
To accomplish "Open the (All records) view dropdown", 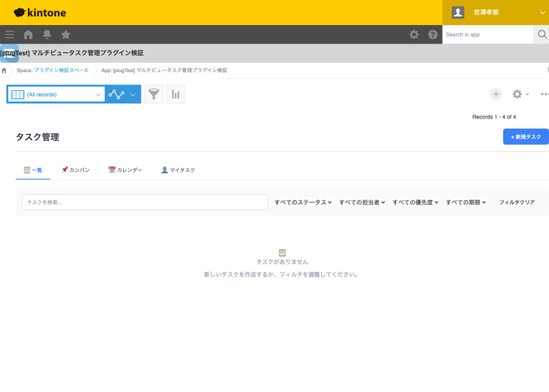I will click(x=56, y=94).
